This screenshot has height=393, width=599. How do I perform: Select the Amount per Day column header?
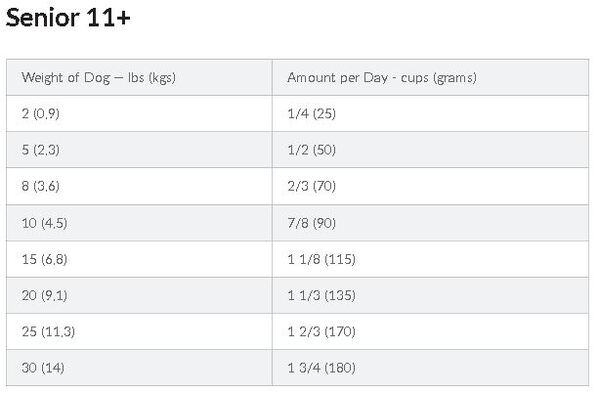pos(431,78)
